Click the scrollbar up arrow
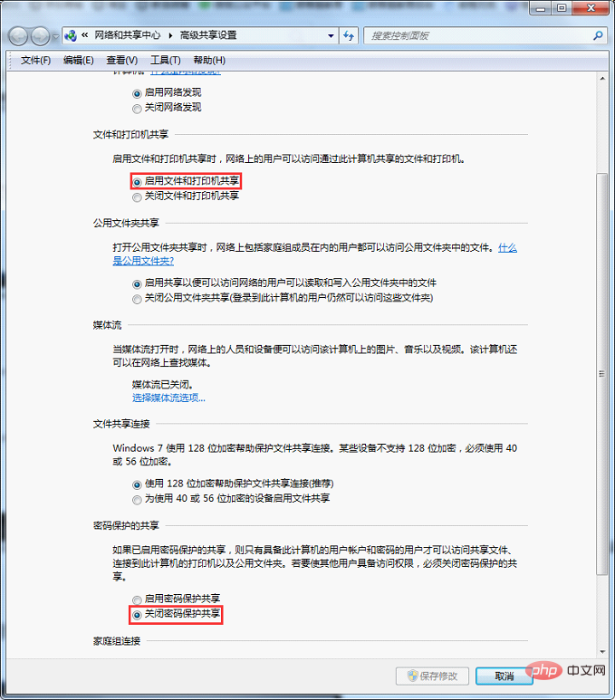 602,79
